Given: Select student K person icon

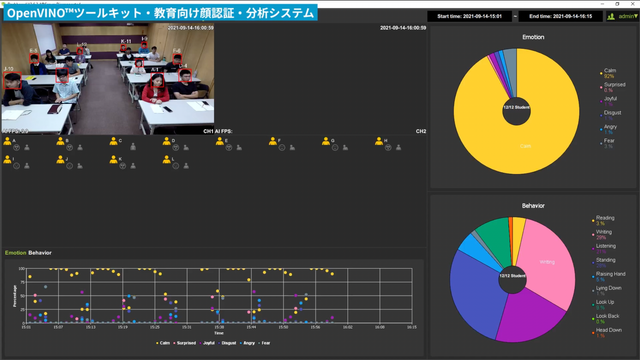Looking at the screenshot, I should click(x=113, y=159).
